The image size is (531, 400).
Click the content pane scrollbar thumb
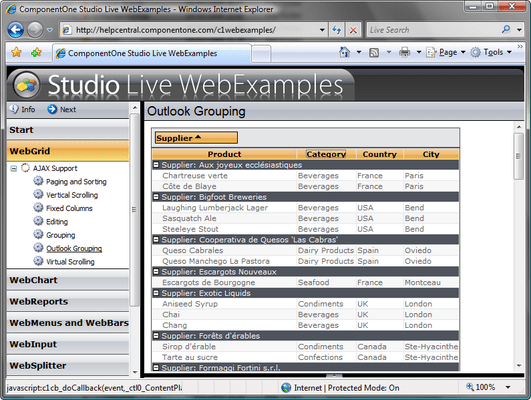coord(518,156)
